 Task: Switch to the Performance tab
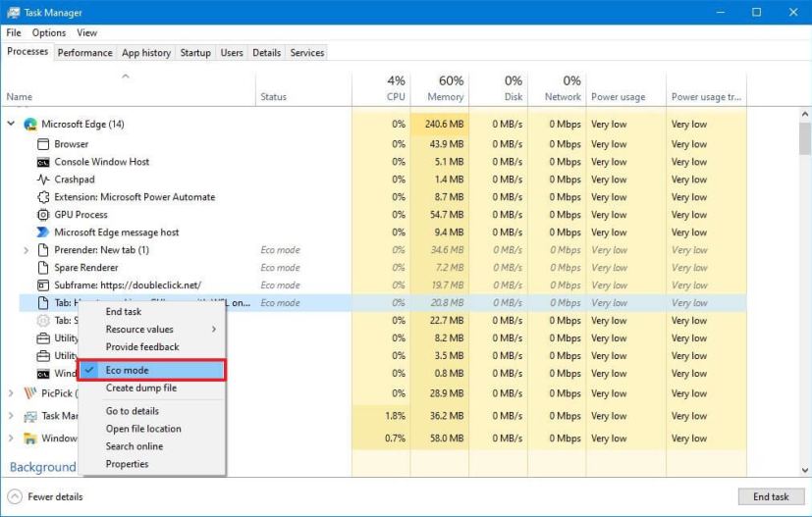pos(84,53)
